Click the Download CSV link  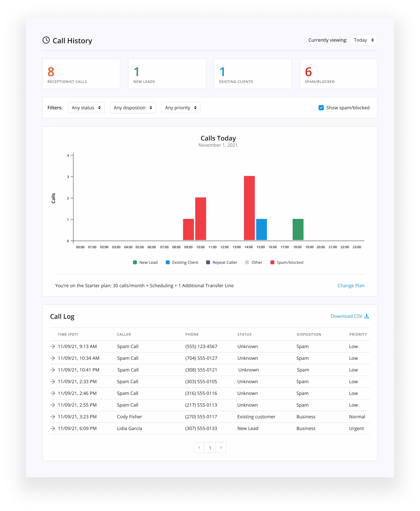click(346, 316)
